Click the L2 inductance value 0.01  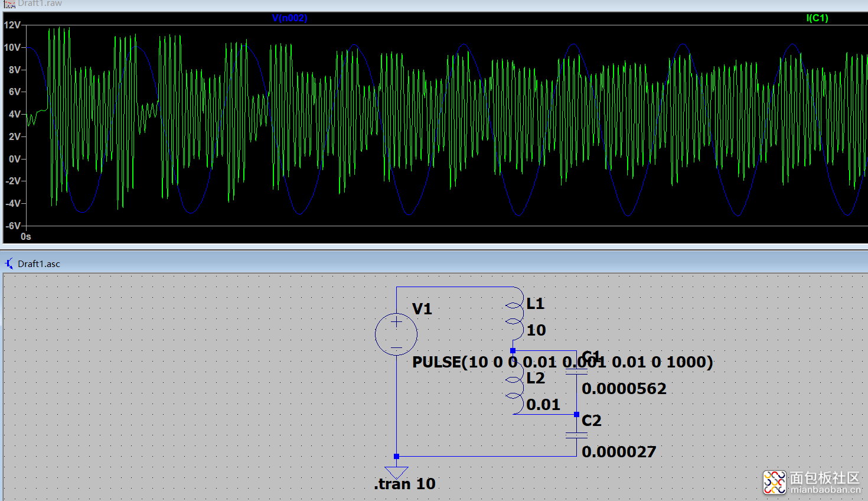543,405
